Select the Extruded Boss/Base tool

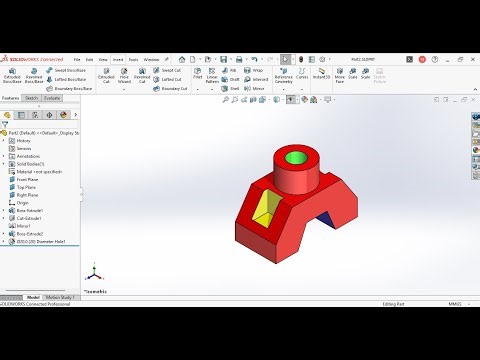tap(12, 75)
